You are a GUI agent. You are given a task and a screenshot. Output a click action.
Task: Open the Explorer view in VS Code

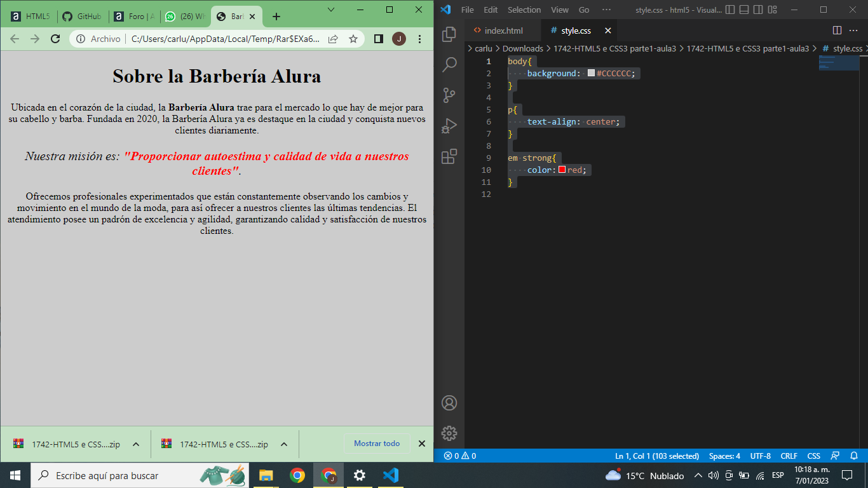[449, 34]
